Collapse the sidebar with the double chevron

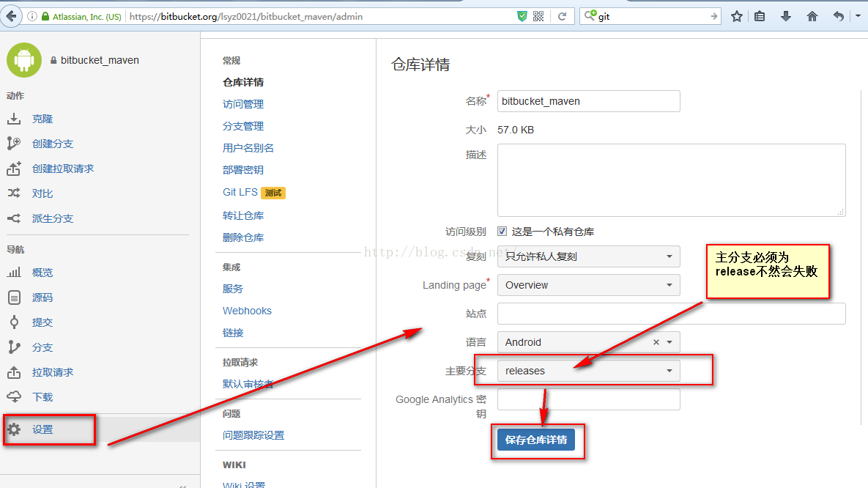click(x=182, y=486)
